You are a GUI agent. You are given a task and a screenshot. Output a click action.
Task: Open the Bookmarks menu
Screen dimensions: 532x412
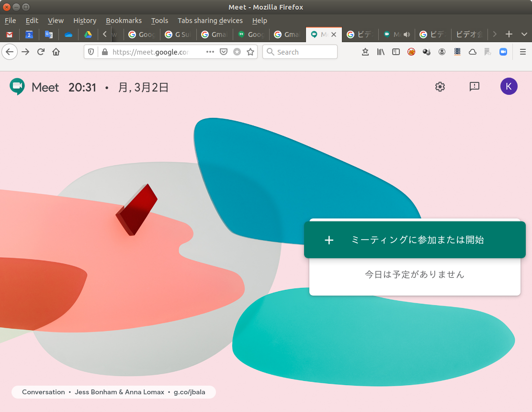click(x=124, y=21)
